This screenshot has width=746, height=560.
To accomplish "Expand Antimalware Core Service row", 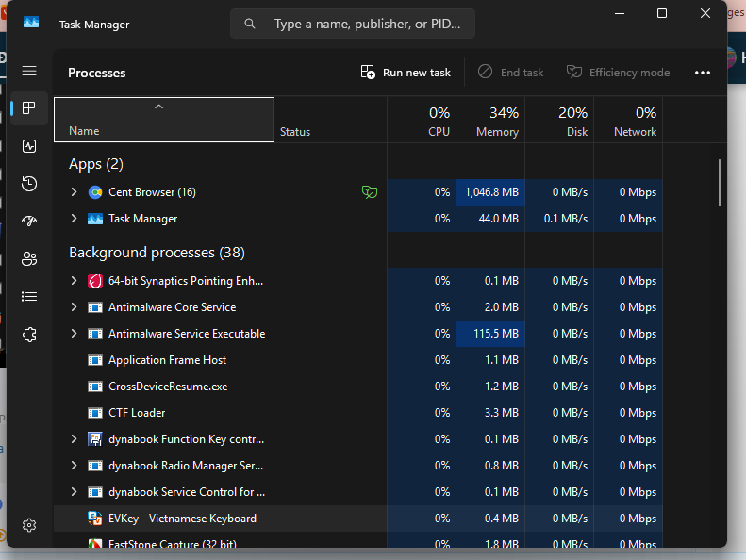I will [x=74, y=307].
